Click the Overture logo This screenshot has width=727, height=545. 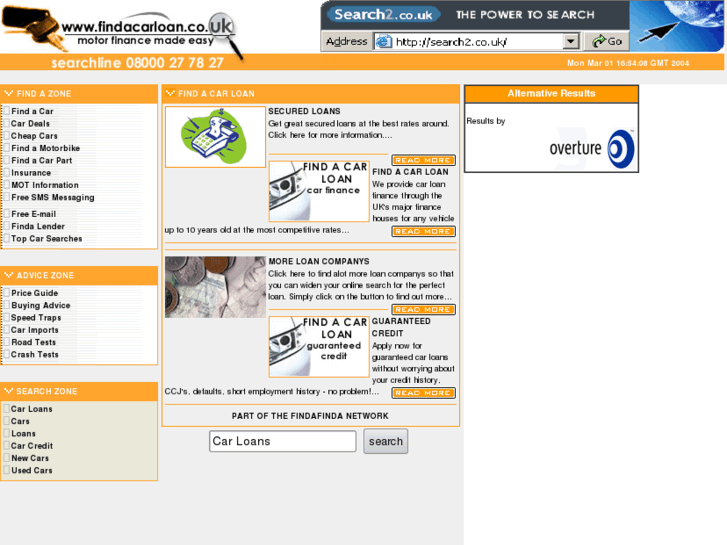[x=592, y=148]
